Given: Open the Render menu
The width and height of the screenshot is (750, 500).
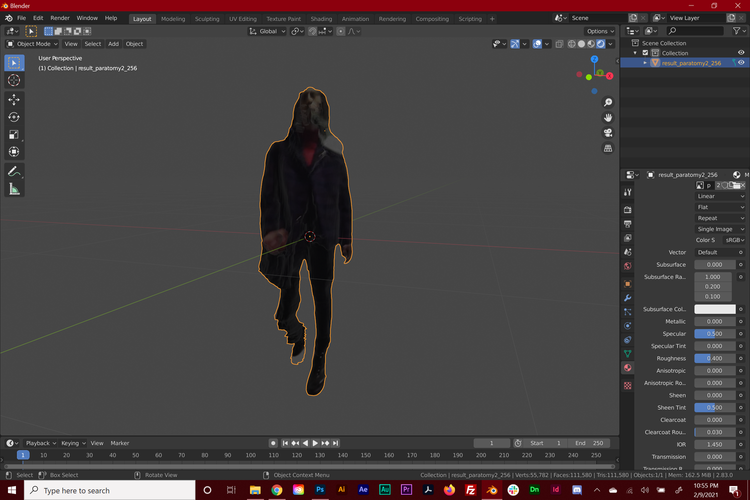Looking at the screenshot, I should point(60,18).
